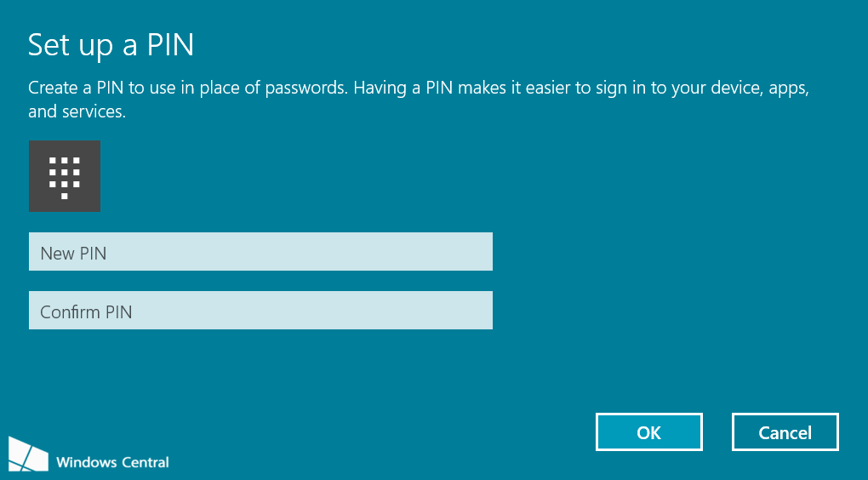Click the Windows Central logo icon
The image size is (868, 480).
pos(28,454)
